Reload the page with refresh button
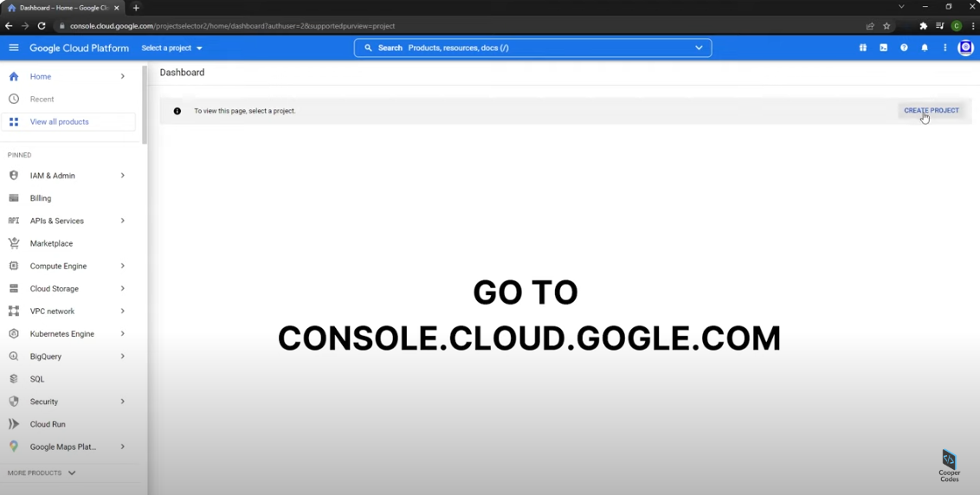The width and height of the screenshot is (980, 495). pos(42,26)
